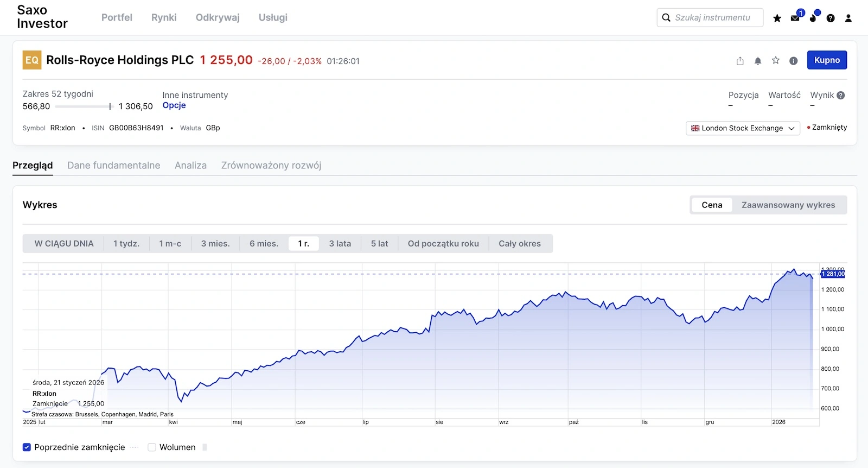Open the favorites star in top bar
The image size is (868, 468).
(x=777, y=18)
